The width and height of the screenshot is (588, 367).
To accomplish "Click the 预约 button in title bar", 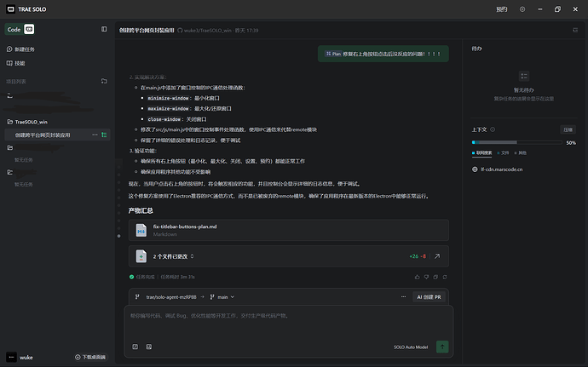I will pos(502,9).
